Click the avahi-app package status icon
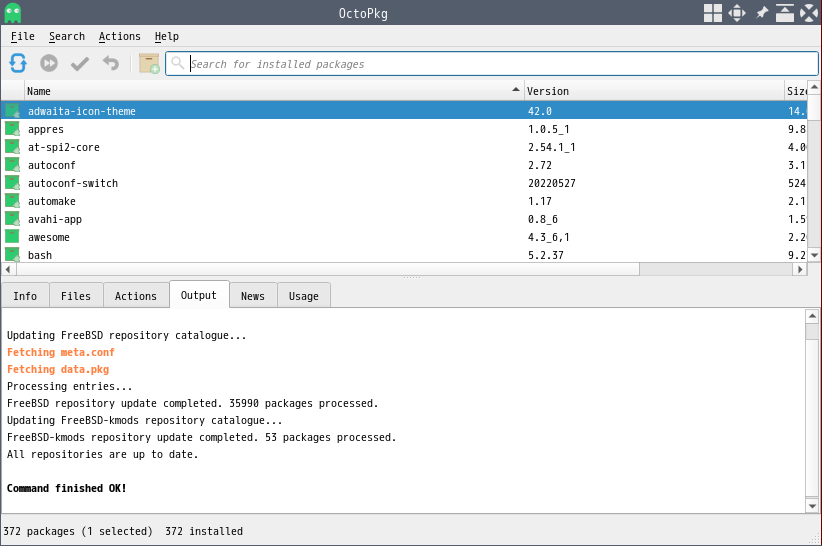Image resolution: width=822 pixels, height=546 pixels. [13, 219]
